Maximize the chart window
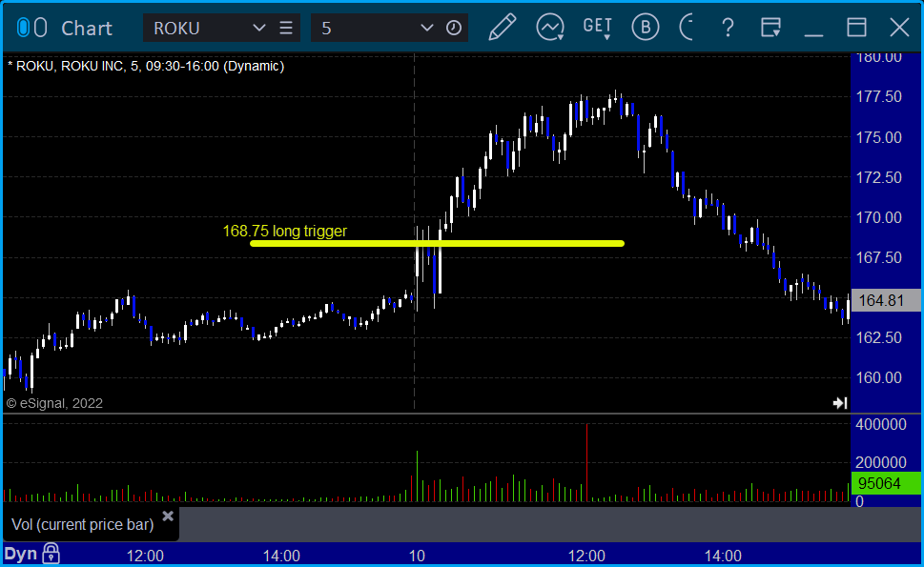Image resolution: width=924 pixels, height=567 pixels. 856,28
